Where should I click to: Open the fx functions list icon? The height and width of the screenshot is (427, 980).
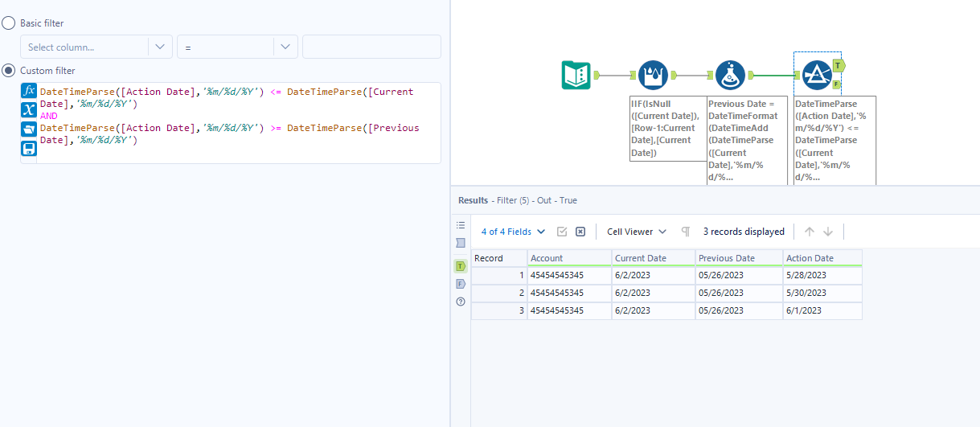click(29, 91)
